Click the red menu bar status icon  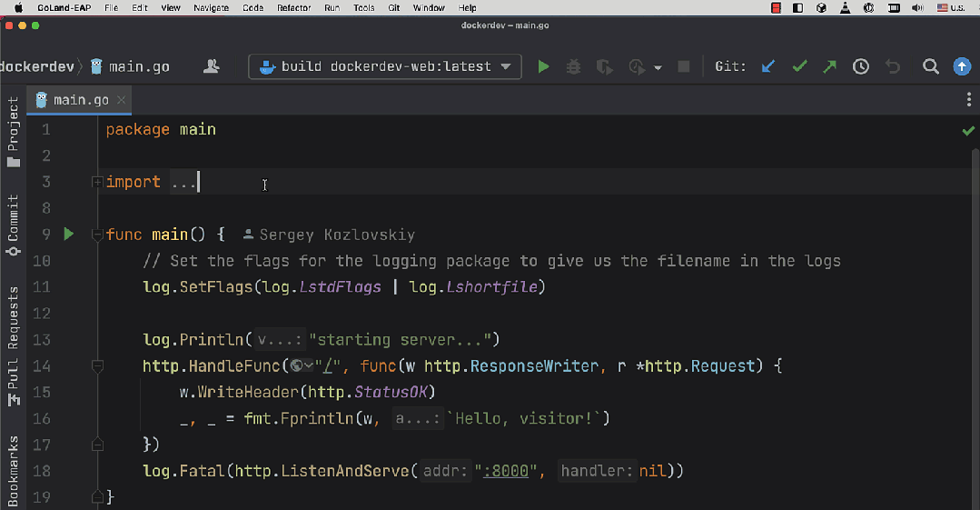tap(776, 7)
